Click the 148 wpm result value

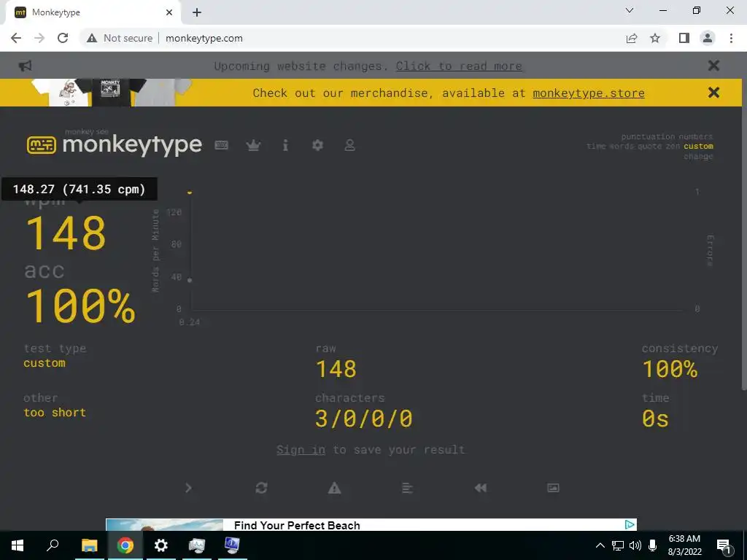click(x=66, y=233)
